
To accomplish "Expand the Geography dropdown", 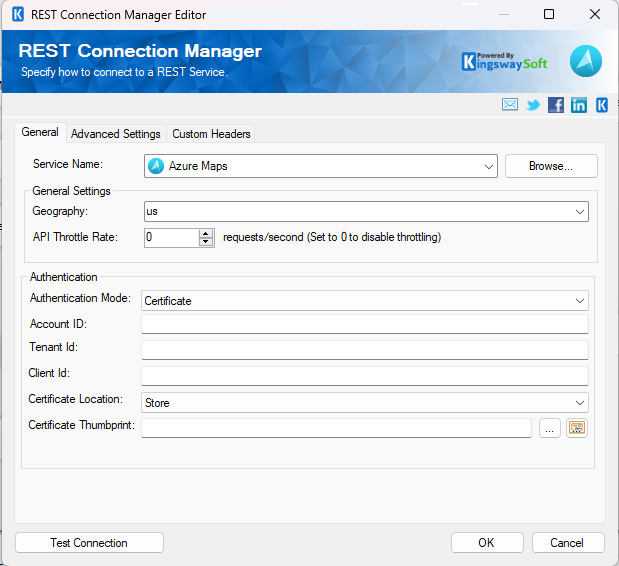I will (x=580, y=212).
